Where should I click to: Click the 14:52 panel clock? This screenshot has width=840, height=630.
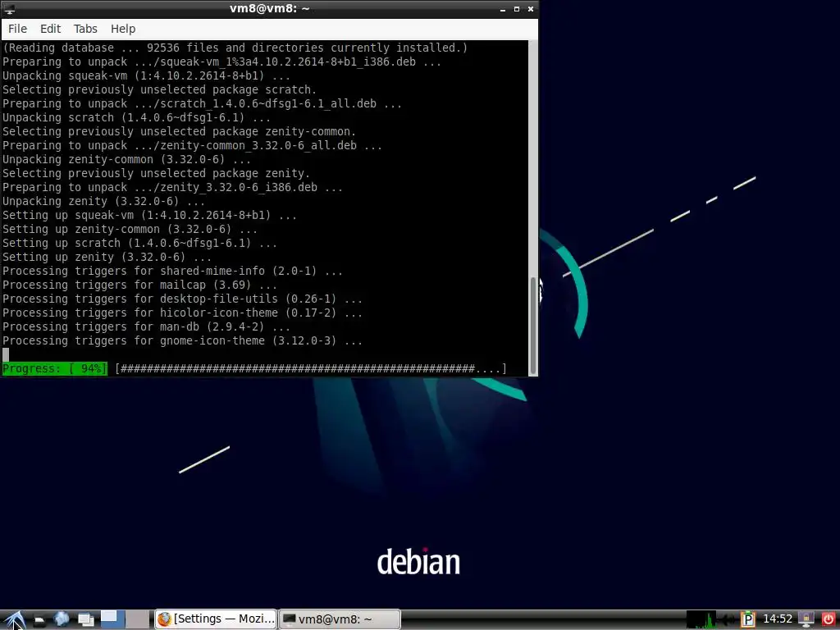click(x=778, y=619)
